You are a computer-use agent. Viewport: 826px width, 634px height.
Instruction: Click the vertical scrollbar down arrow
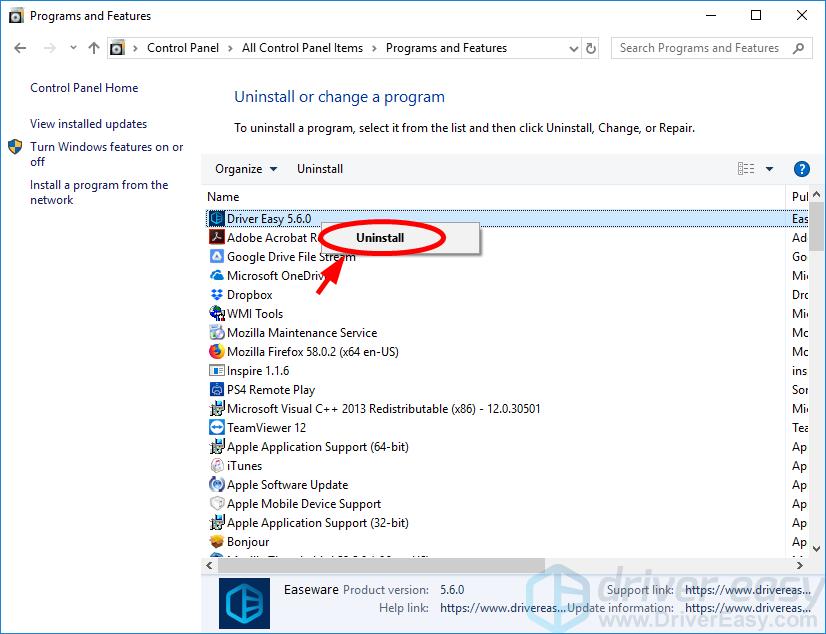817,549
